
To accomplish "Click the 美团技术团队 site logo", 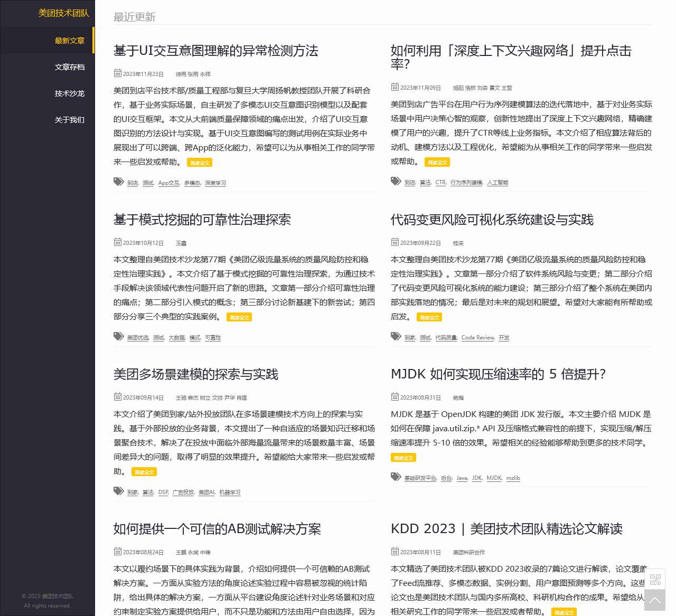I will click(x=63, y=13).
